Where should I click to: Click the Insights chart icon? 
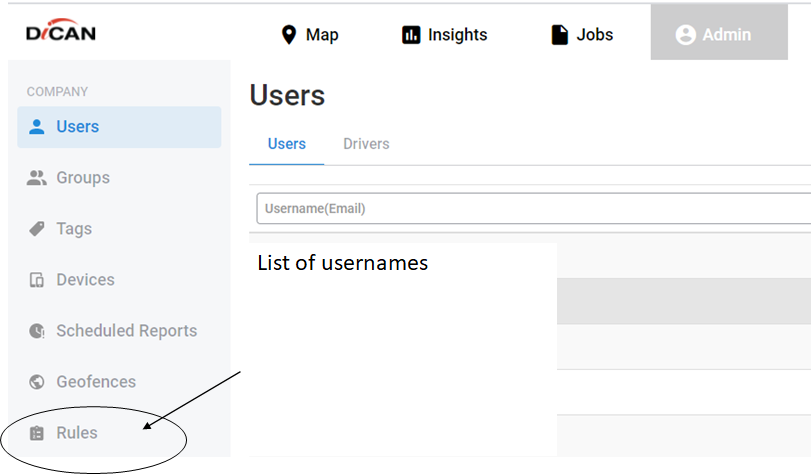pyautogui.click(x=411, y=35)
